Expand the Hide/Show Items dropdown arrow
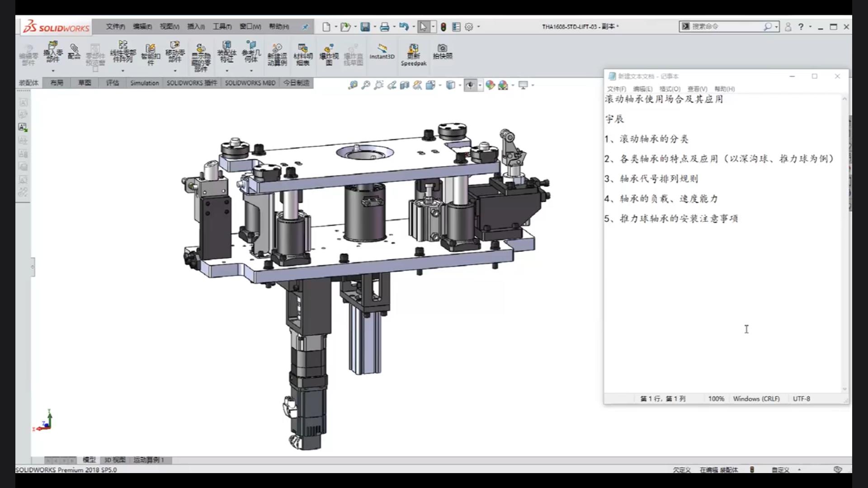This screenshot has width=868, height=488. point(480,85)
